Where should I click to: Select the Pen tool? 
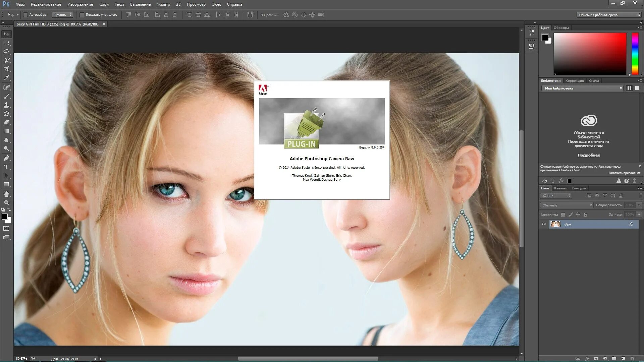click(6, 158)
